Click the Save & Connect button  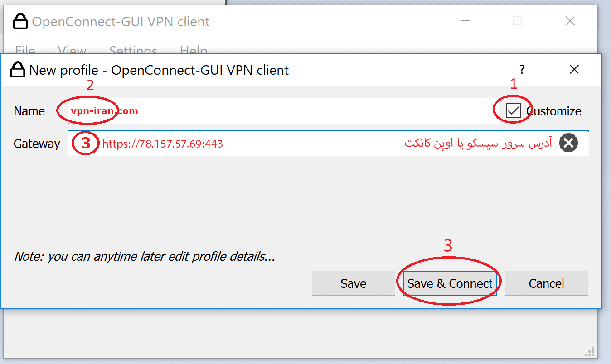pos(449,283)
